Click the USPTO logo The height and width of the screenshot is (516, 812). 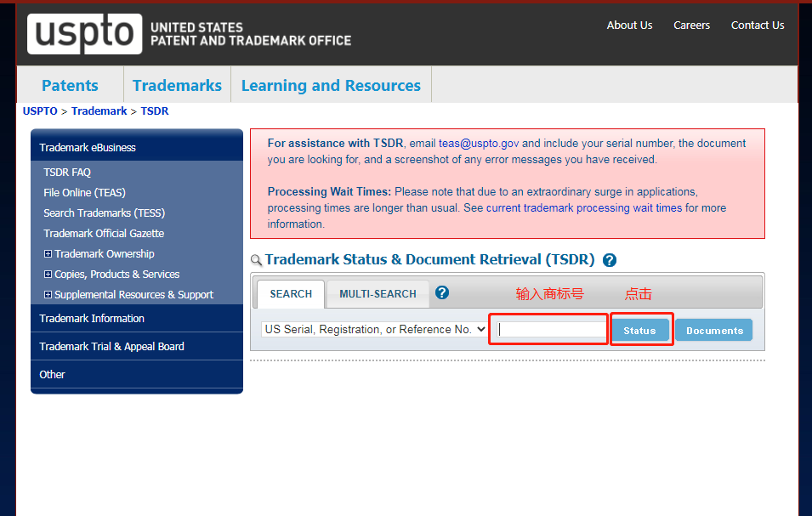(x=84, y=34)
